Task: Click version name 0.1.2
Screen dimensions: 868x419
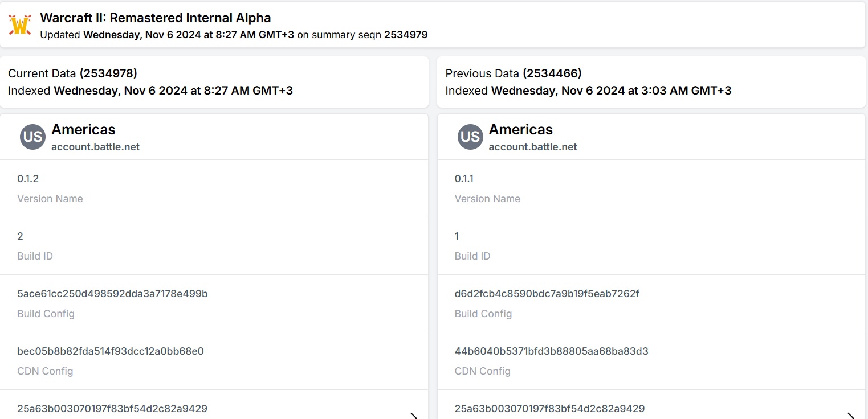Action: pos(28,179)
